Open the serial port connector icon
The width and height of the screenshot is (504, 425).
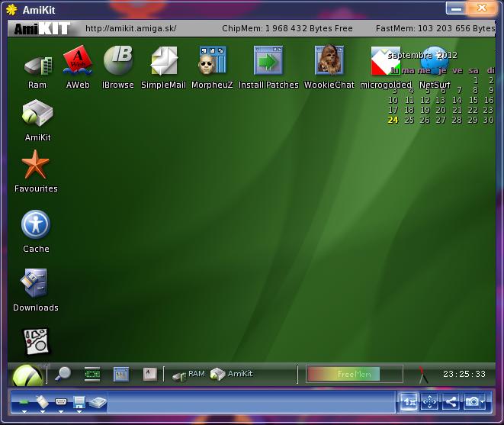pos(61,403)
